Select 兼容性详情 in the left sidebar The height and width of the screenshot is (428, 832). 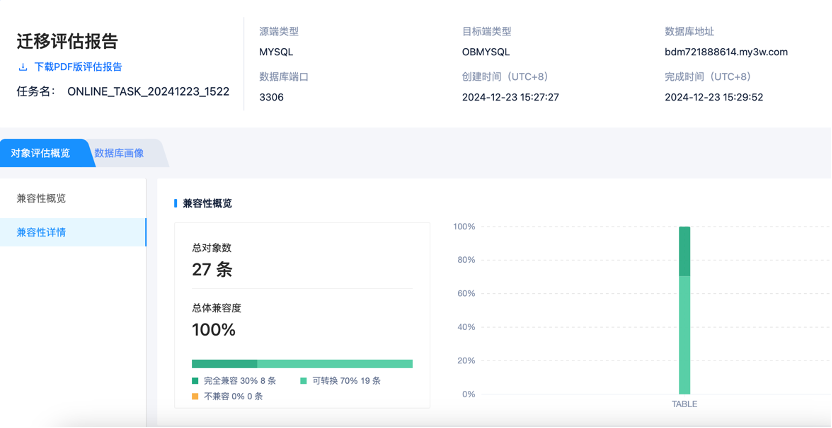42,232
